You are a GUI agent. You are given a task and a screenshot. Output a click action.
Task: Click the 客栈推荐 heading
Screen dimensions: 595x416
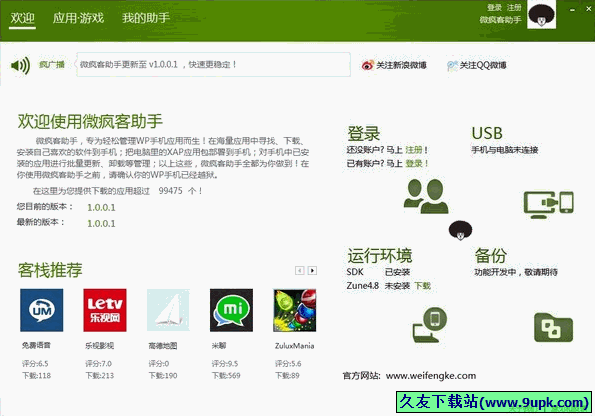pos(50,270)
